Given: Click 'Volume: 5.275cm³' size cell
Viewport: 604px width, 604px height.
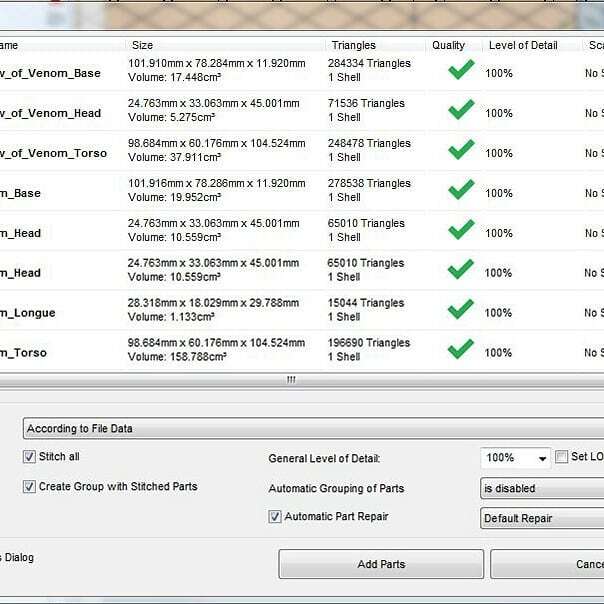Looking at the screenshot, I should 171,117.
